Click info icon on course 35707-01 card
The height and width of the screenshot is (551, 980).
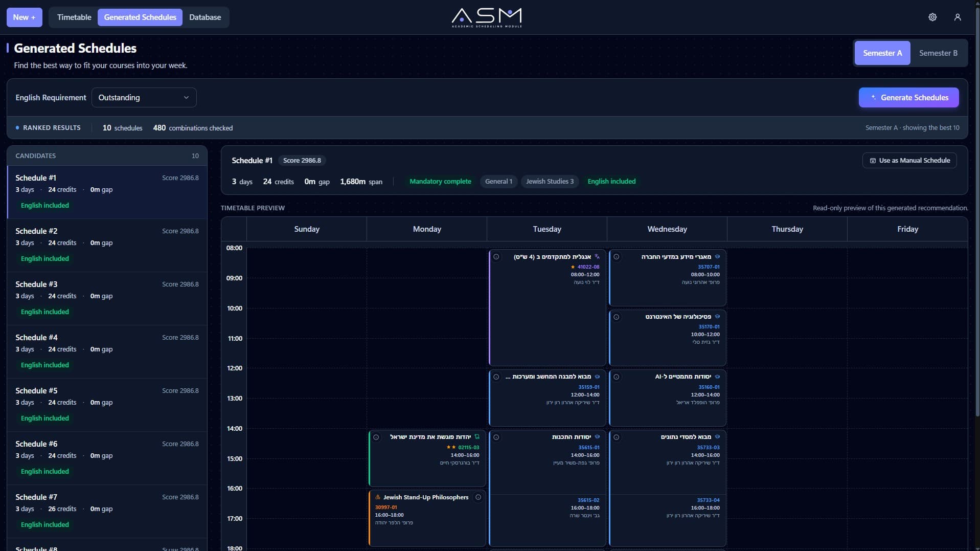(x=616, y=257)
